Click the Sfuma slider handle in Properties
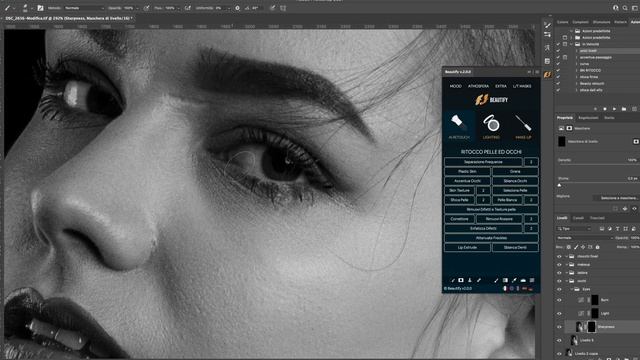 [x=559, y=185]
